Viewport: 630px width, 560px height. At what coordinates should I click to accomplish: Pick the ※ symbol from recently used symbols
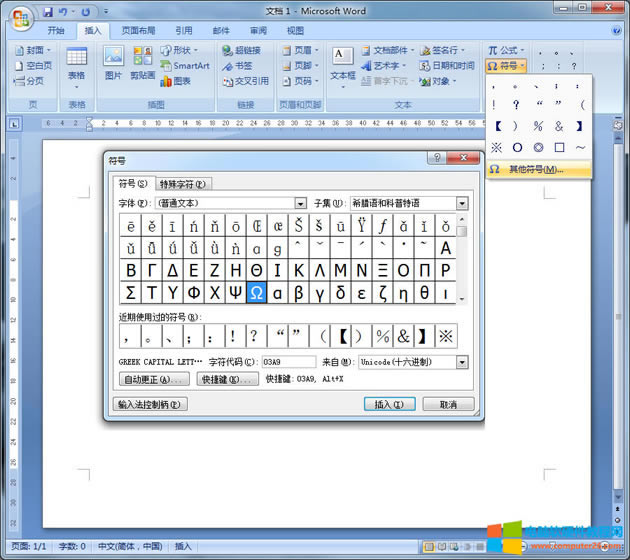pyautogui.click(x=446, y=337)
